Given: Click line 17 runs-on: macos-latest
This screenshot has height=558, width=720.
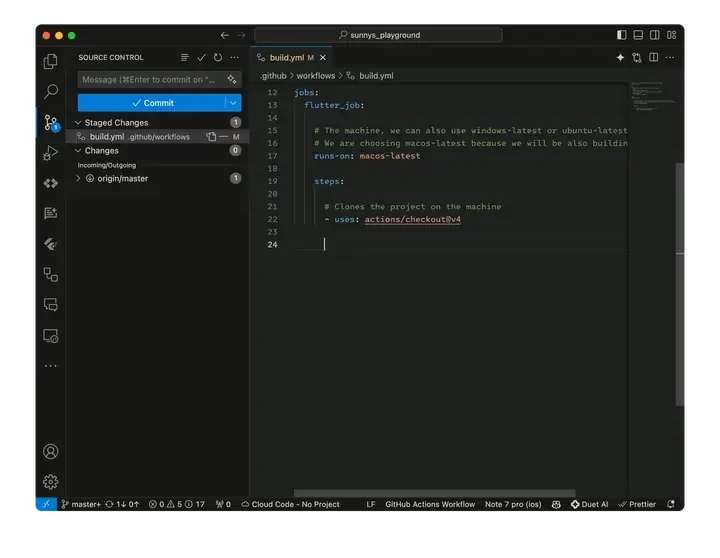Looking at the screenshot, I should (367, 156).
